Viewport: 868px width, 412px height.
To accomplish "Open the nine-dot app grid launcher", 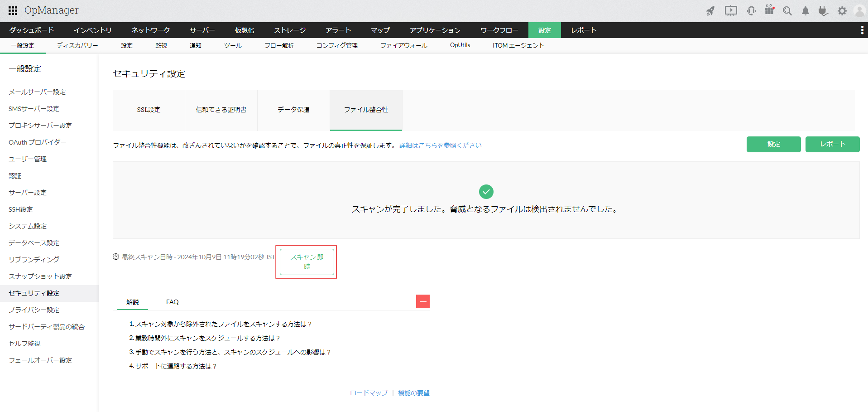I will [13, 10].
